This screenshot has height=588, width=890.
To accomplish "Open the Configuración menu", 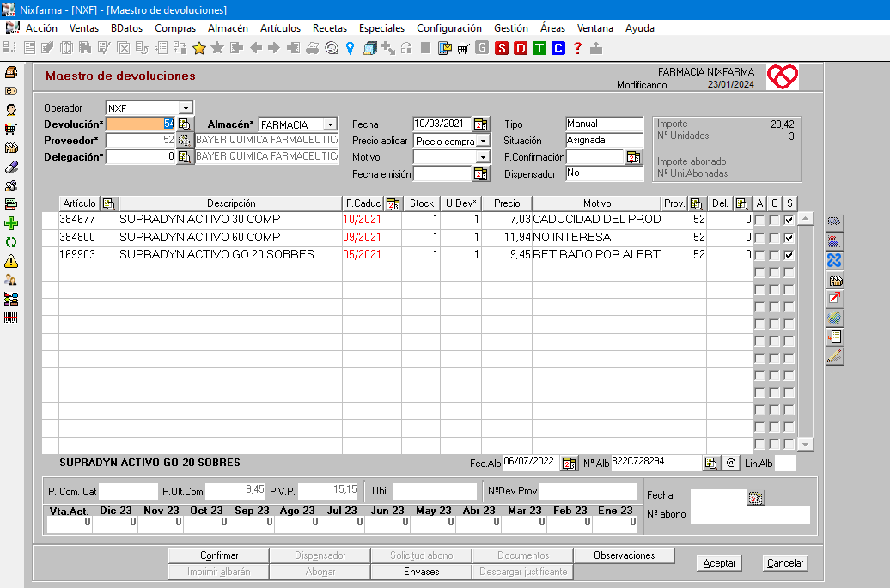I will coord(449,28).
